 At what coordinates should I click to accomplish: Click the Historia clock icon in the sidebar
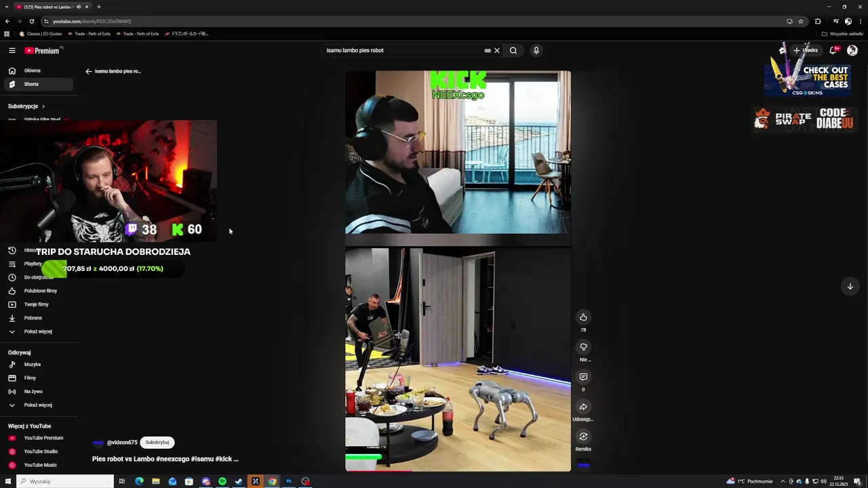pyautogui.click(x=12, y=250)
